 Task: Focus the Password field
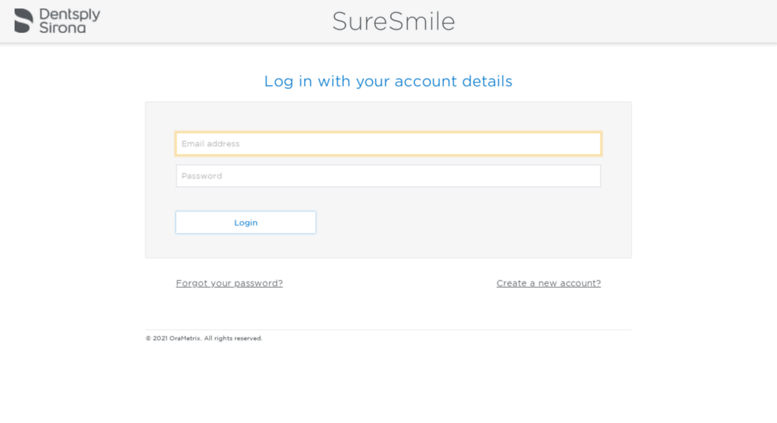tap(388, 176)
